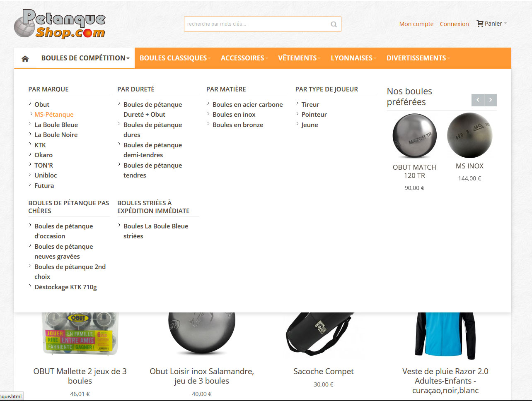
Task: Click Boules striées à expédition immédiate heading
Action: point(153,207)
